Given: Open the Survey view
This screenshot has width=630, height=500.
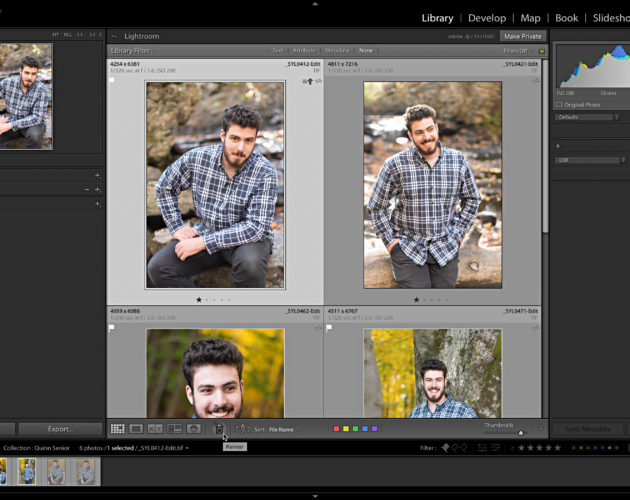Looking at the screenshot, I should [x=174, y=429].
